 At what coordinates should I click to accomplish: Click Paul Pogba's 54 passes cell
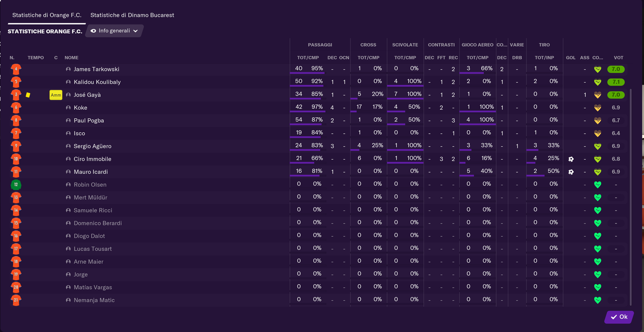coord(299,120)
